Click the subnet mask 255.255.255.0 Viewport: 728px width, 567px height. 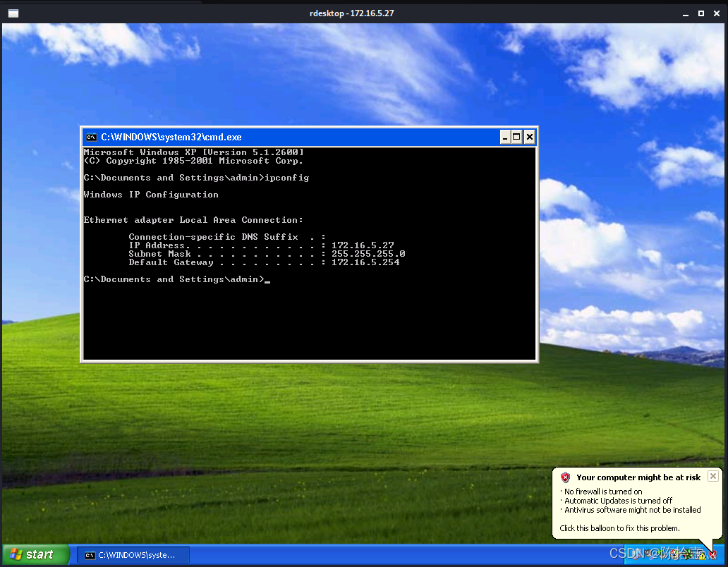point(368,254)
